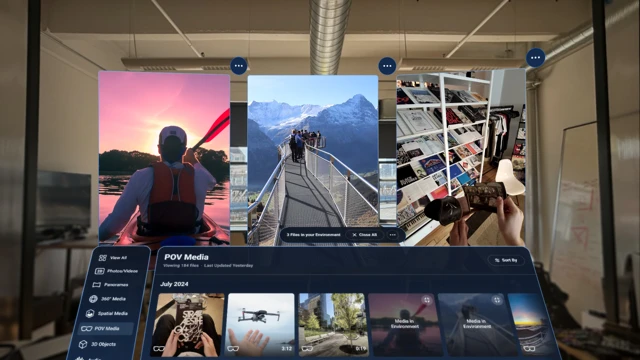Play the drone video thumbnail
The height and width of the screenshot is (360, 640).
(260, 324)
